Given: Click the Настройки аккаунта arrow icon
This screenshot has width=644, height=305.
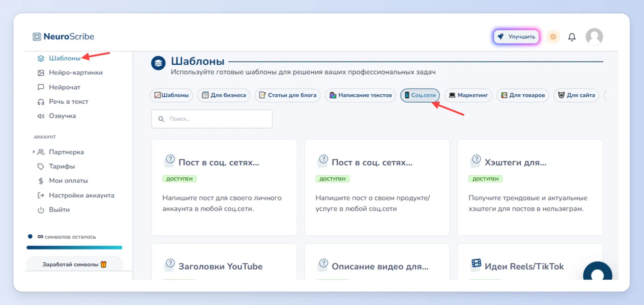Looking at the screenshot, I should coord(41,195).
